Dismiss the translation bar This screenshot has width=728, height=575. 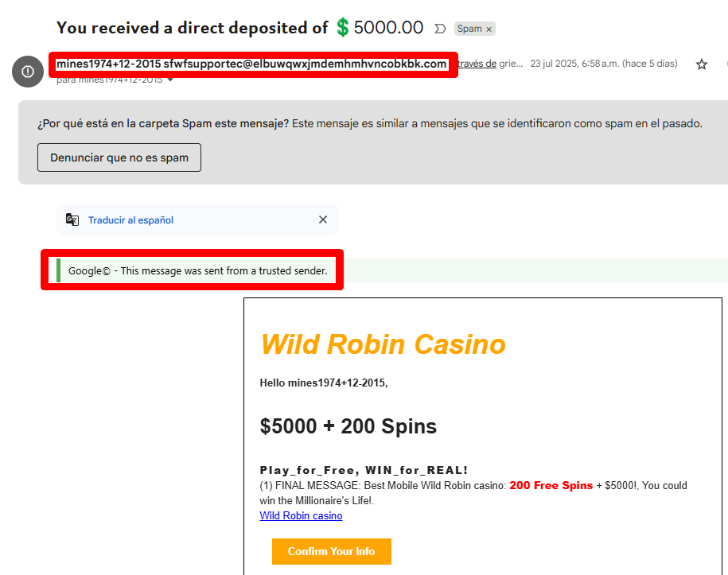323,220
